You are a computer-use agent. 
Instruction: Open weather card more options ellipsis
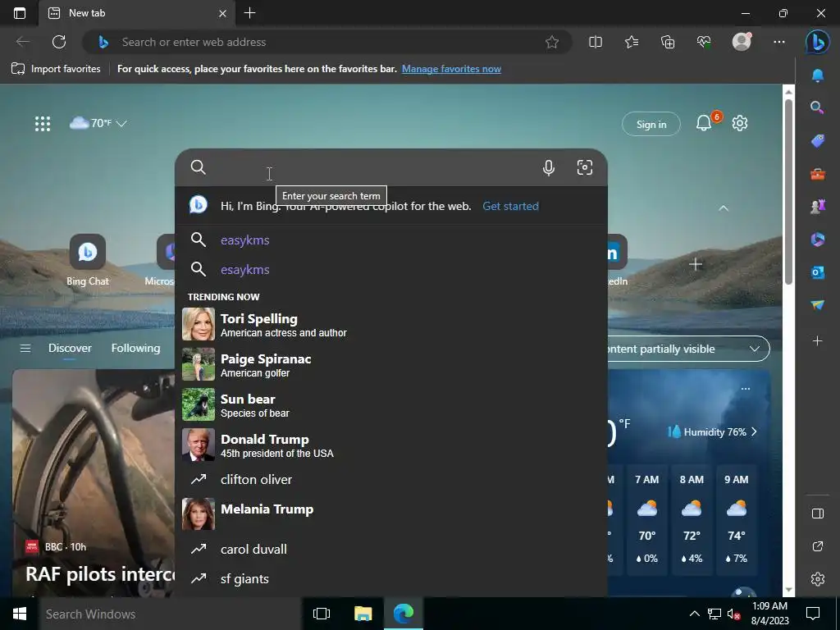point(745,388)
